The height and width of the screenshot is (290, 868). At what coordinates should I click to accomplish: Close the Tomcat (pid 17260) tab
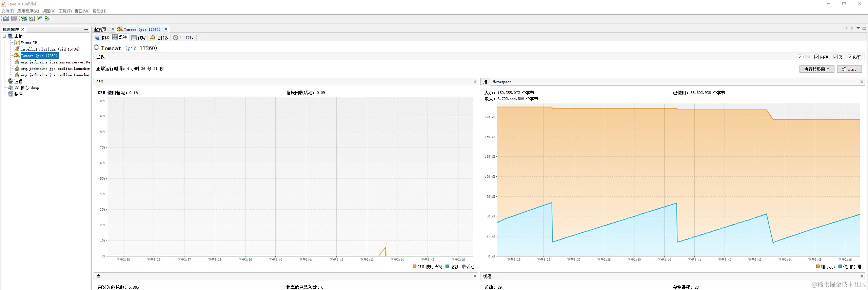point(166,29)
